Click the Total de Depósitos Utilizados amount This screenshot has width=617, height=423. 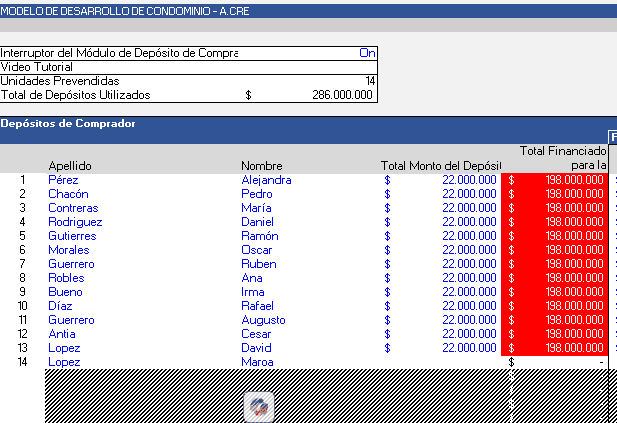[x=334, y=95]
